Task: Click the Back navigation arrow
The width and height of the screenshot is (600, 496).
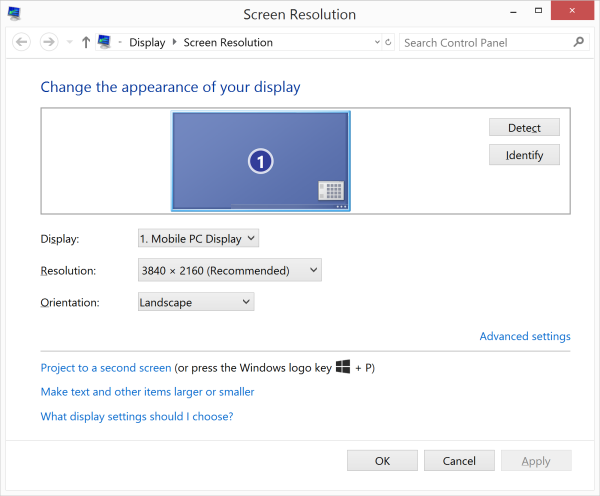Action: pyautogui.click(x=21, y=42)
